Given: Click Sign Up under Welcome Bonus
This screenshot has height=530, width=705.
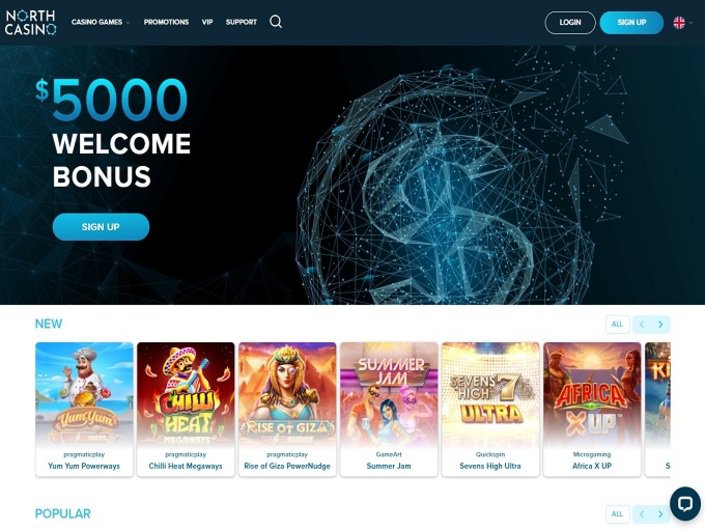Looking at the screenshot, I should (x=101, y=227).
